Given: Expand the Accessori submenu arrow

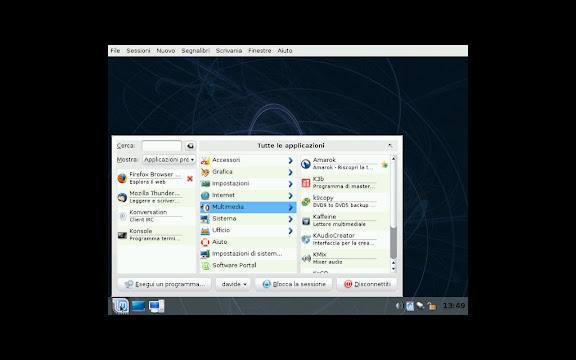Looking at the screenshot, I should [291, 161].
